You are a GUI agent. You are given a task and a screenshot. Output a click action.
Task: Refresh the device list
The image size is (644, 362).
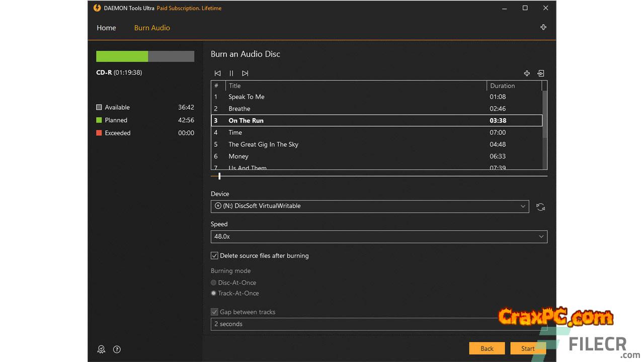click(x=540, y=207)
